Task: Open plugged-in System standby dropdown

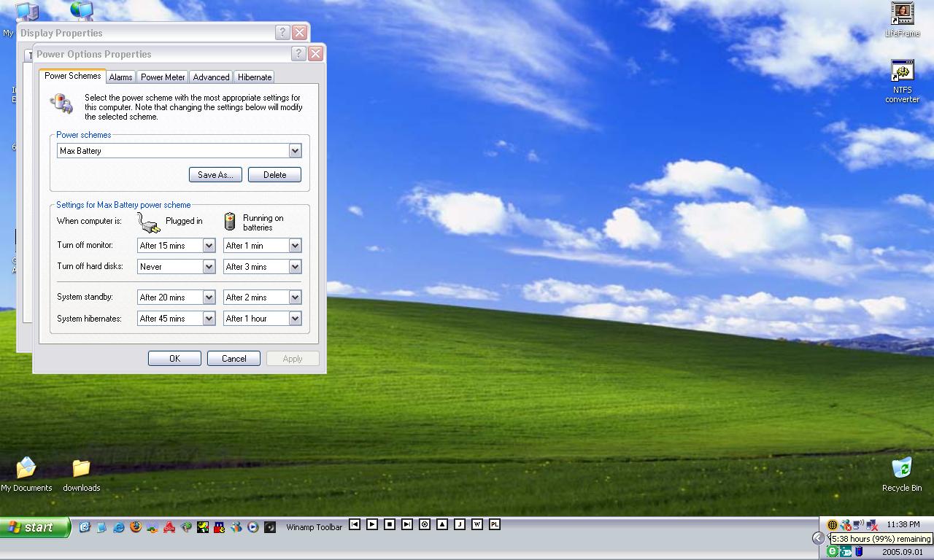Action: click(209, 297)
